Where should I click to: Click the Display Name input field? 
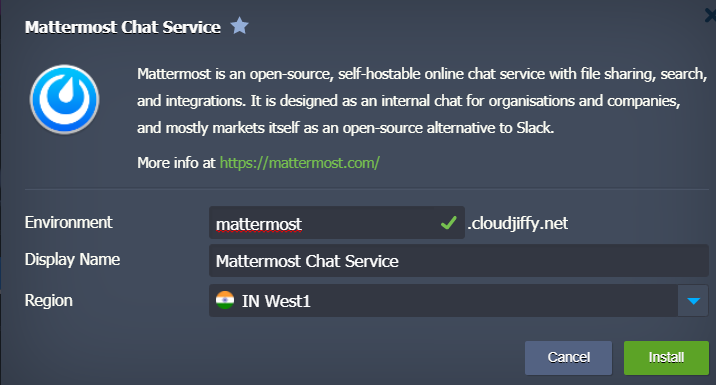tap(458, 261)
